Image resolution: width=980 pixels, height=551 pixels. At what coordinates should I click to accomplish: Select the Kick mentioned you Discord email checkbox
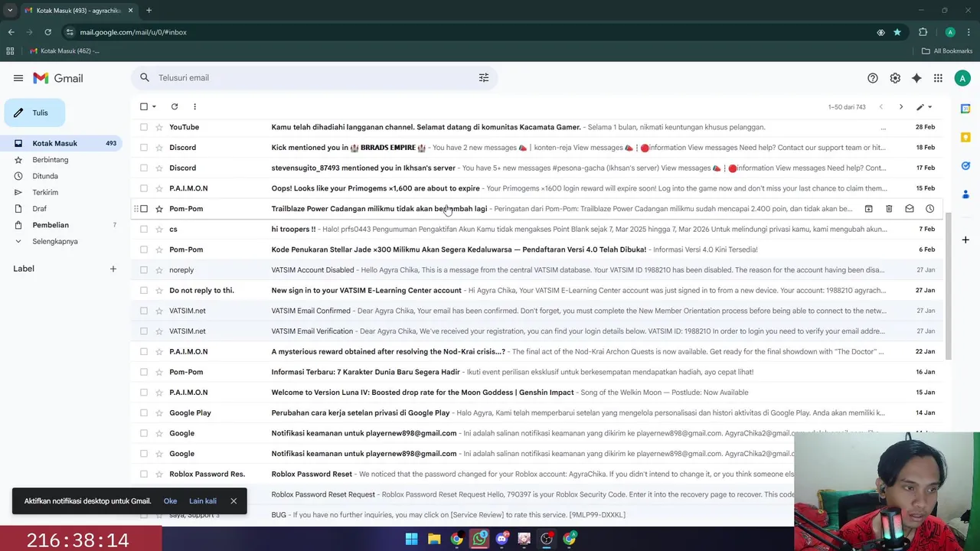(144, 148)
